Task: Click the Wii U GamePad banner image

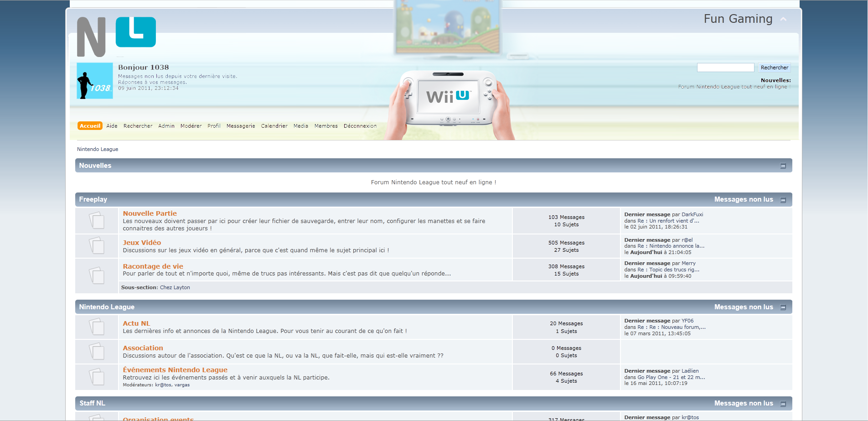Action: coord(450,104)
